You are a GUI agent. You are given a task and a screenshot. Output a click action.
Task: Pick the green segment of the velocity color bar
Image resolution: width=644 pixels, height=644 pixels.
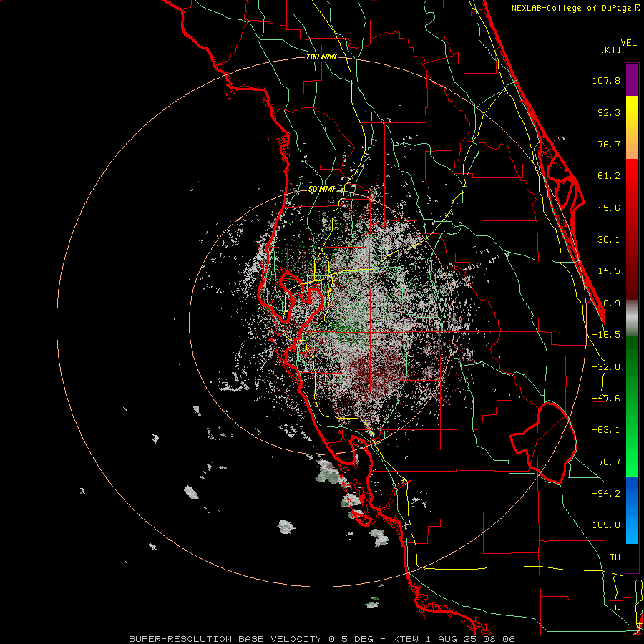click(x=632, y=406)
